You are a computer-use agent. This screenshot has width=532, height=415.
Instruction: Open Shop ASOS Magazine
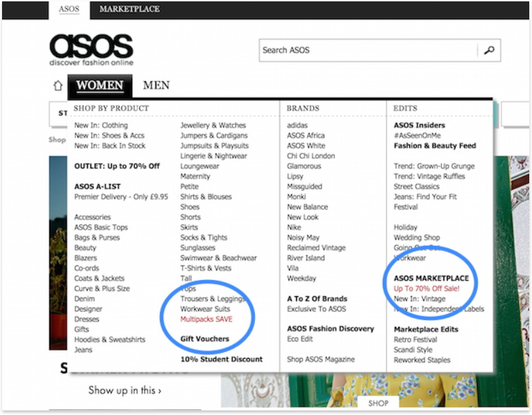pyautogui.click(x=321, y=359)
